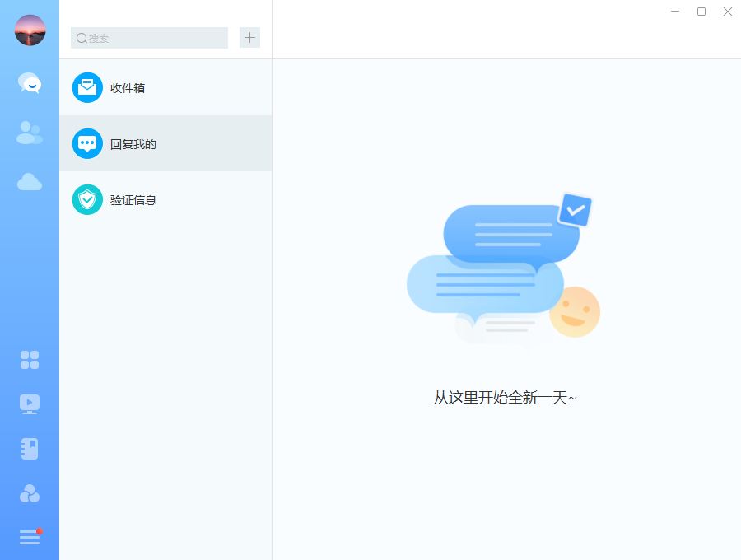Open the menu icon with the red notification dot
The image size is (741, 560).
tap(29, 536)
